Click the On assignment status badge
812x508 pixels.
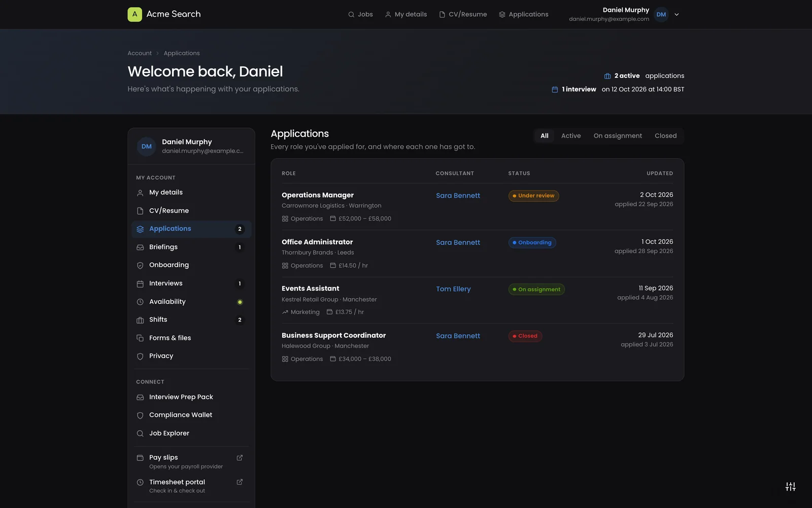point(536,290)
